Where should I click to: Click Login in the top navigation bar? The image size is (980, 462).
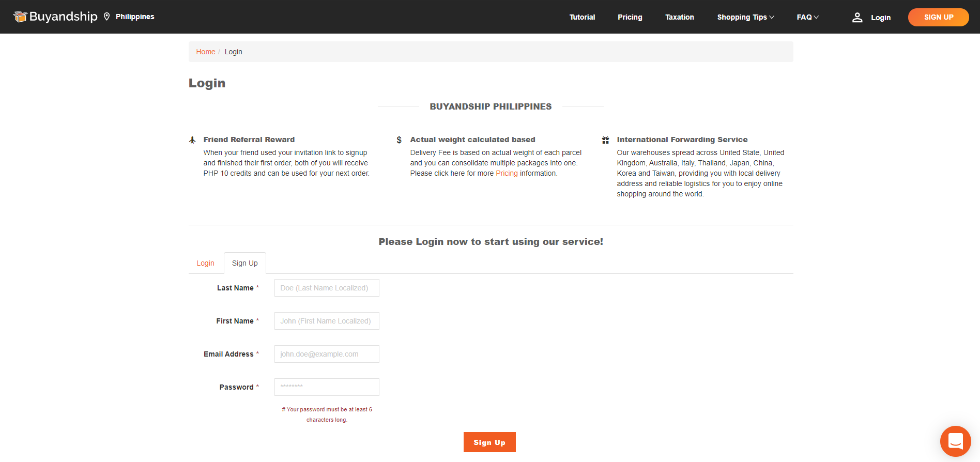[880, 18]
